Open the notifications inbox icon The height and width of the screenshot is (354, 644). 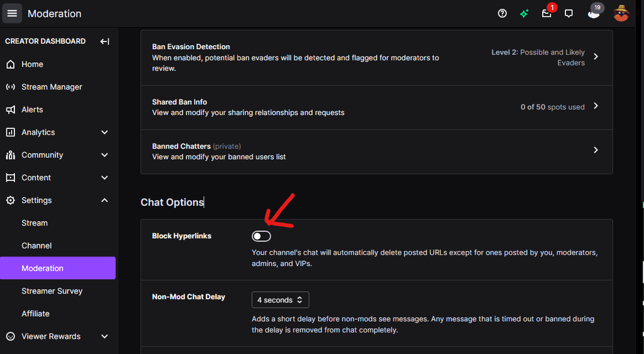coord(547,13)
